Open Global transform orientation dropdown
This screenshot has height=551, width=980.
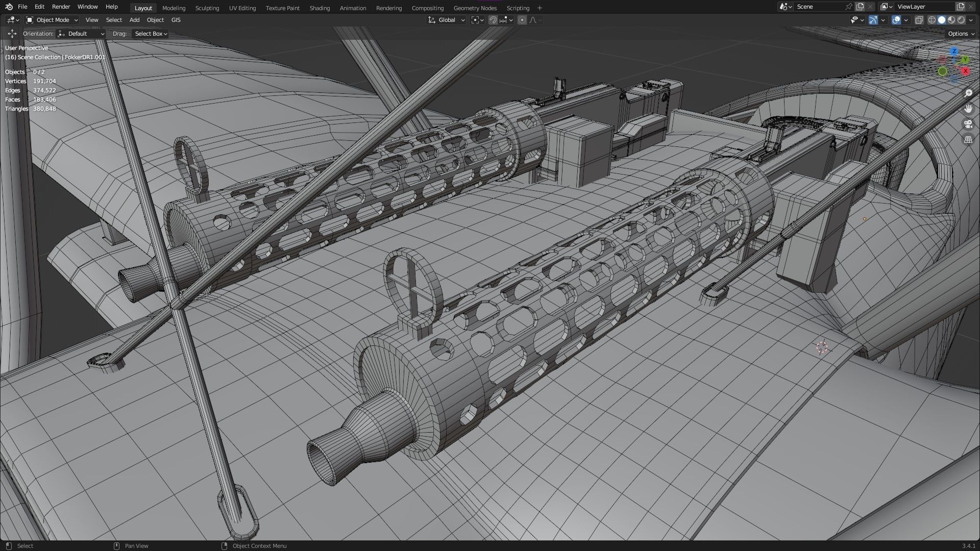[x=447, y=20]
